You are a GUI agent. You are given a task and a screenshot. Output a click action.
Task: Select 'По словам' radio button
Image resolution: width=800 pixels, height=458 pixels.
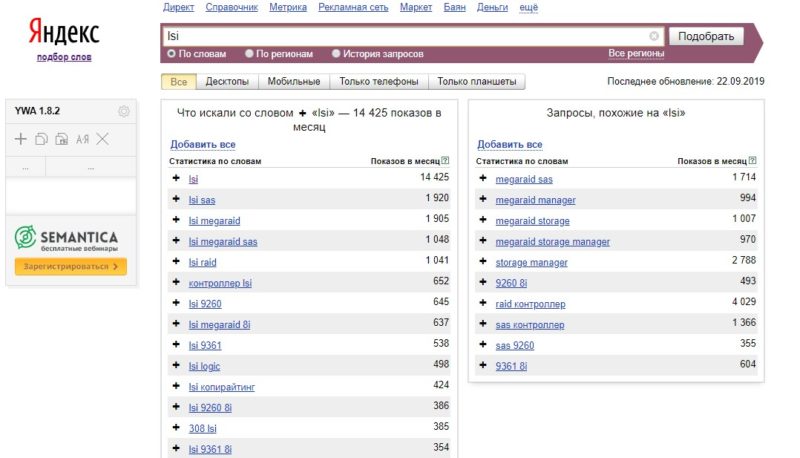coord(171,54)
